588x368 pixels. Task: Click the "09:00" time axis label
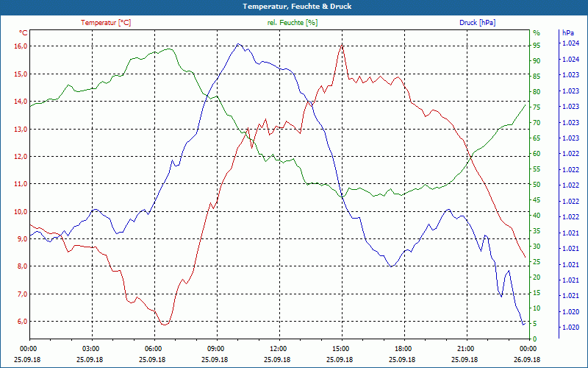(x=215, y=348)
